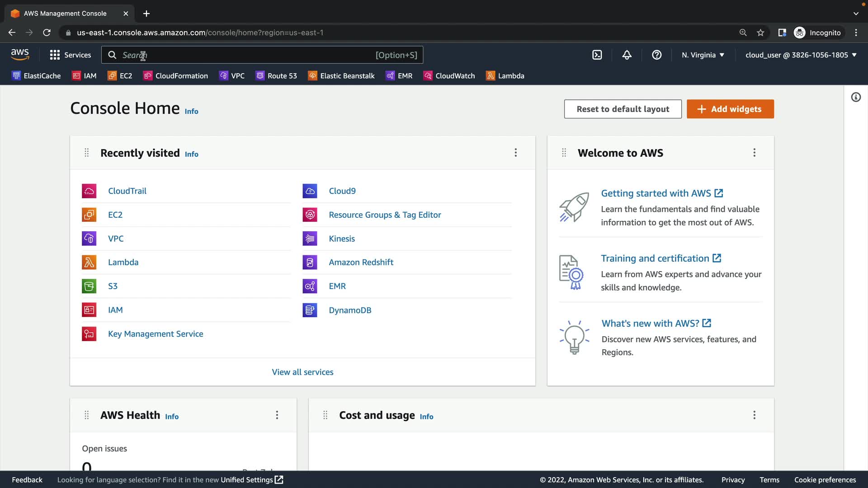Image resolution: width=868 pixels, height=488 pixels.
Task: Expand the N. Virginia region dropdown
Action: click(x=703, y=55)
